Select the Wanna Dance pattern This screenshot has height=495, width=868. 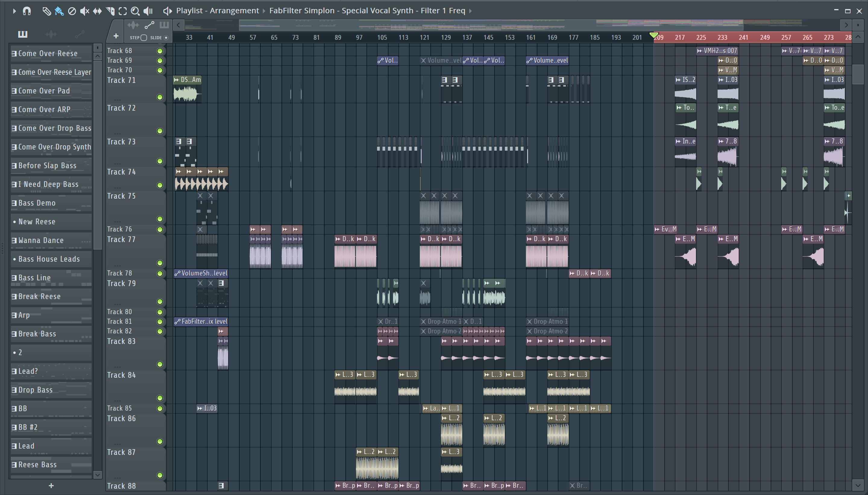click(51, 240)
